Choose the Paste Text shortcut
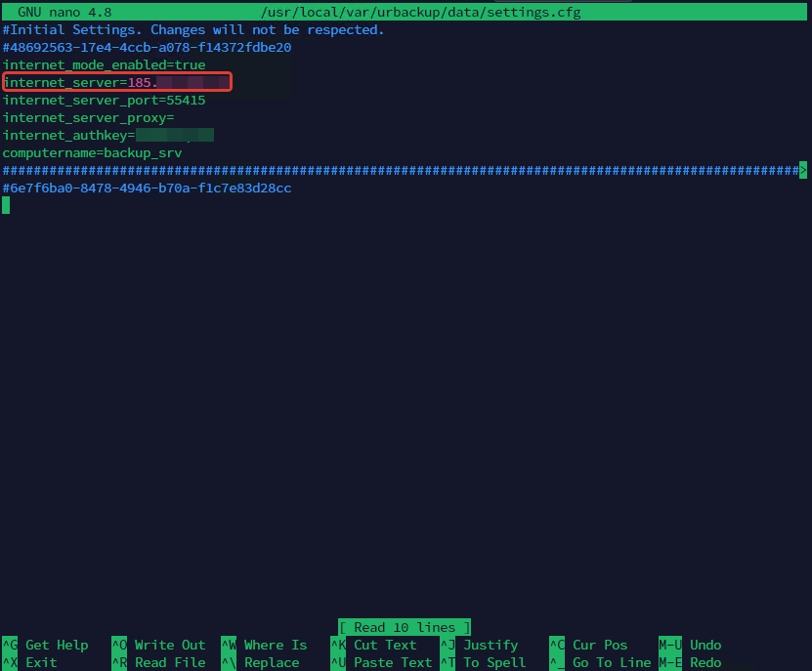Viewport: 812px width, 671px height. [392, 662]
